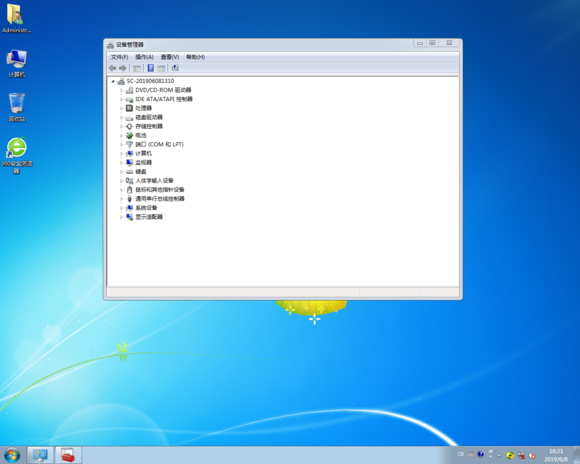Screen dimensions: 580x464
Task: Click the system devices icon
Action: 129,208
